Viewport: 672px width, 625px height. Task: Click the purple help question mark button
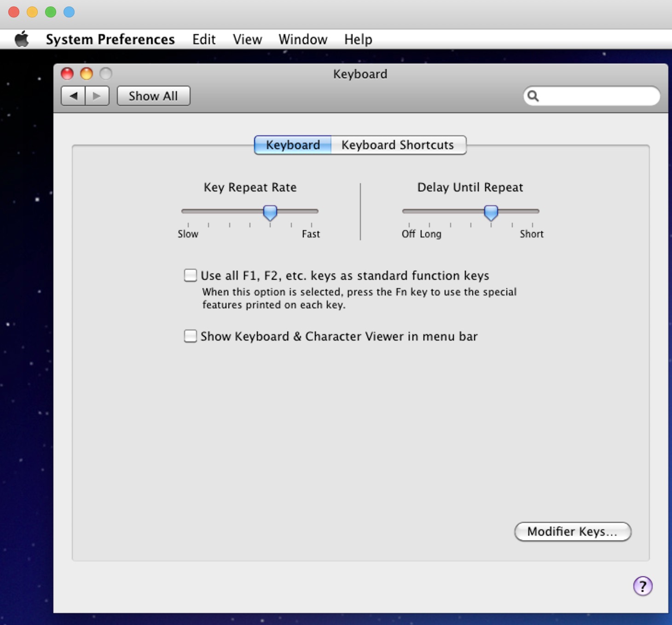click(x=643, y=586)
